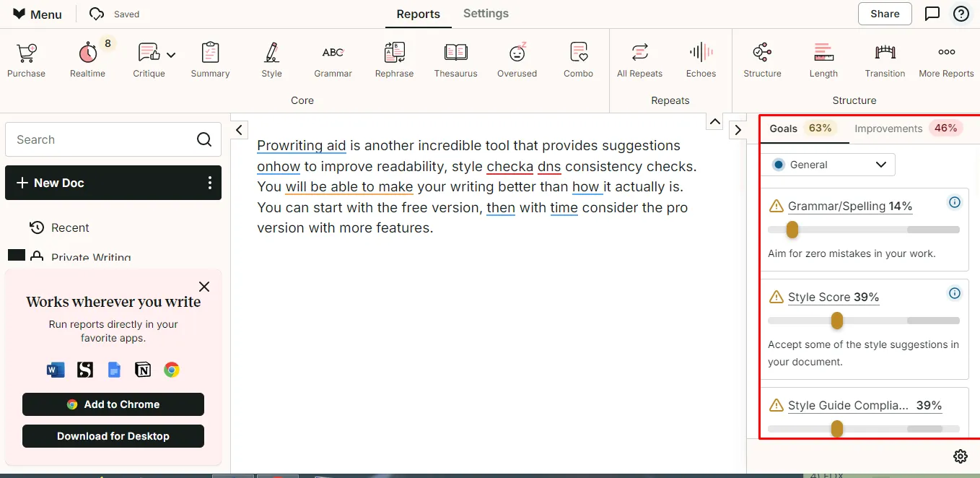Open the help question mark icon

(x=961, y=14)
